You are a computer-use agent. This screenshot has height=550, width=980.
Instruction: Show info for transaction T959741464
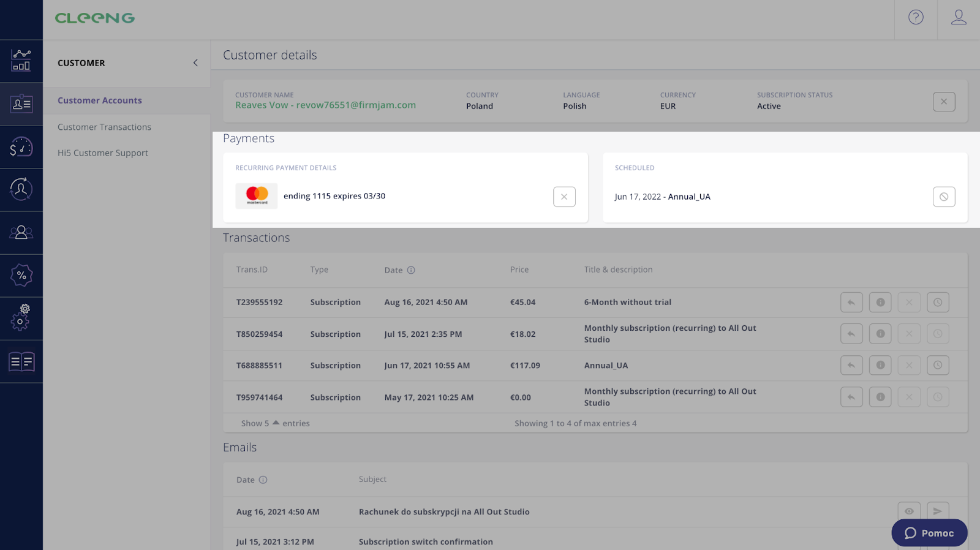(880, 397)
